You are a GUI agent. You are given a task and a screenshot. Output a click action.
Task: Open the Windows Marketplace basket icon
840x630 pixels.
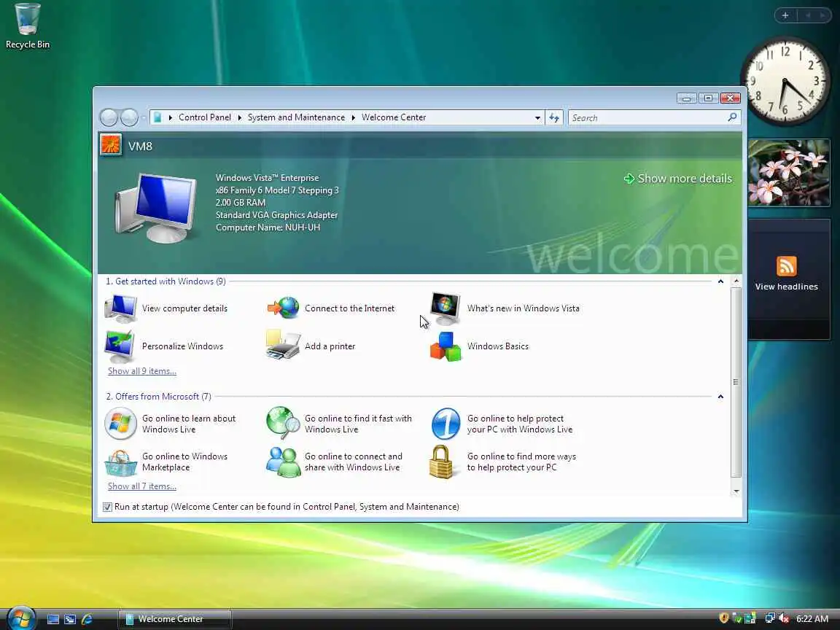(120, 462)
